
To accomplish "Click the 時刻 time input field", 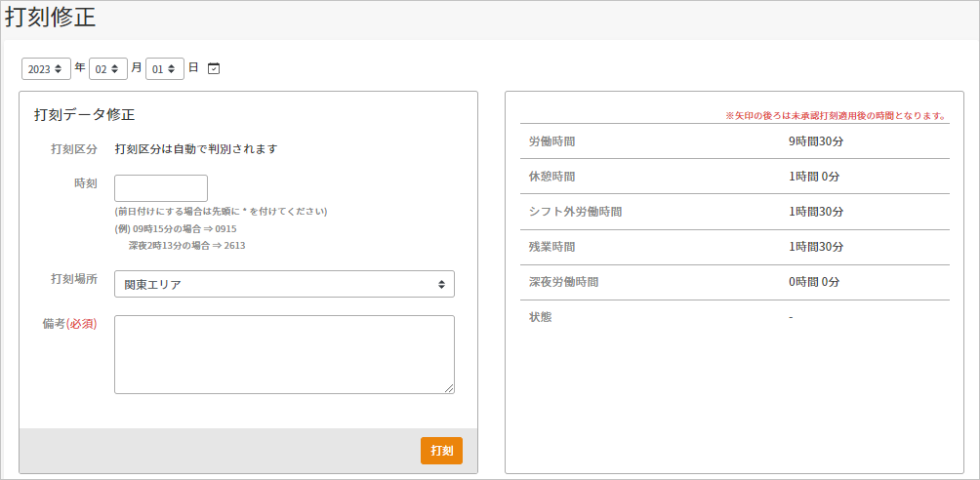I will click(161, 188).
